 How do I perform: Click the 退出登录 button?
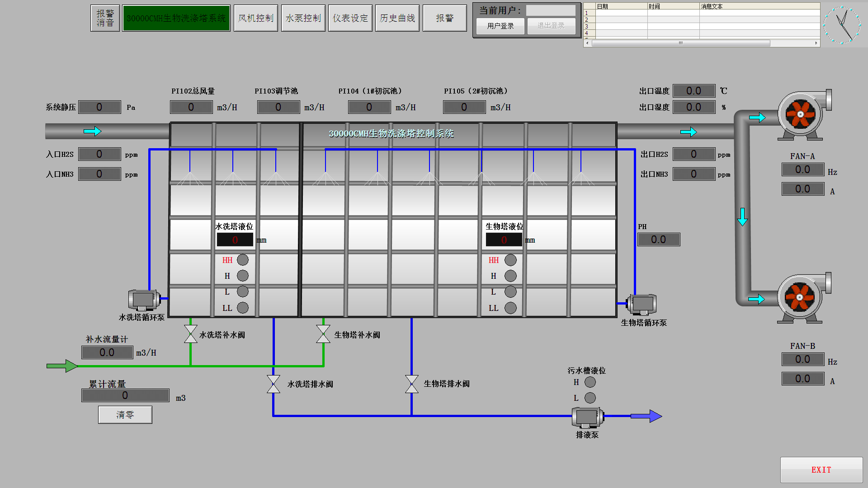coord(551,26)
